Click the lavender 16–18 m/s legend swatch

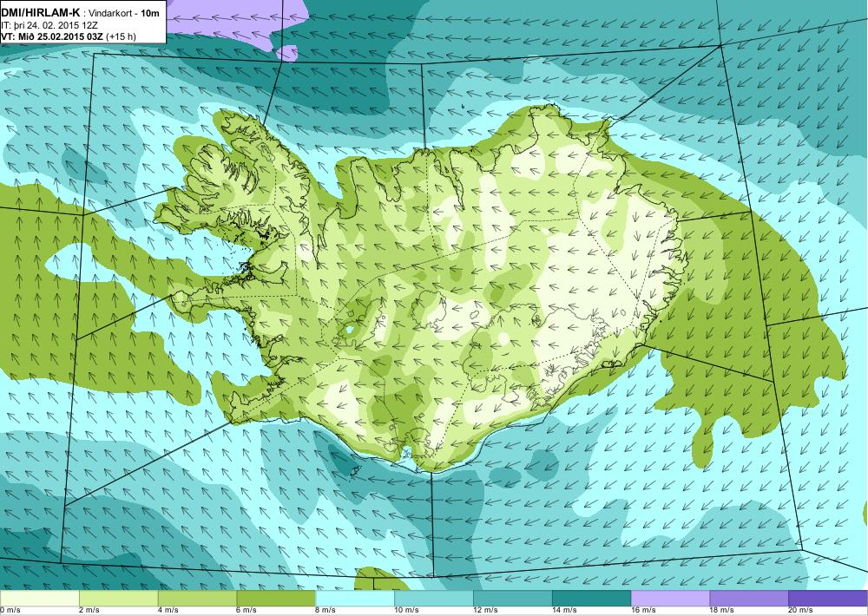point(670,599)
